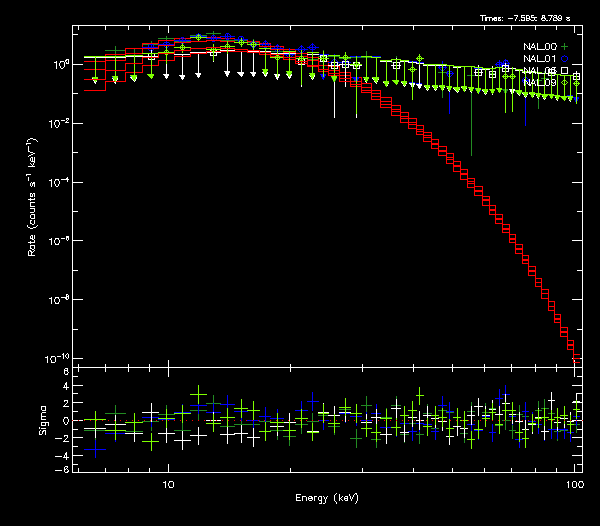Select the NAI_01 legend label
This screenshot has width=600, height=526.
click(540, 59)
